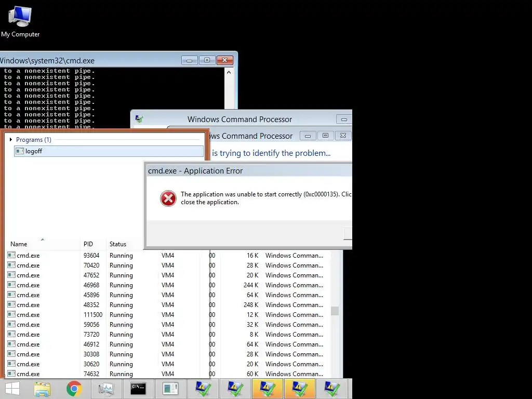Minimize the cmd.exe console window

(189, 60)
